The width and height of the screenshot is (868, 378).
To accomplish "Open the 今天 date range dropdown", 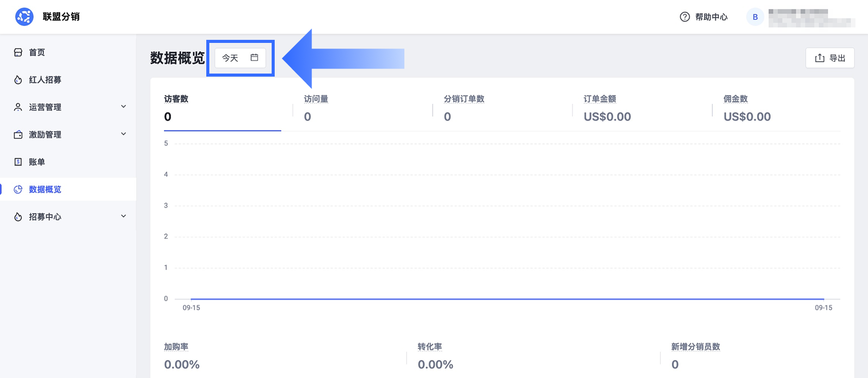I will coord(240,58).
